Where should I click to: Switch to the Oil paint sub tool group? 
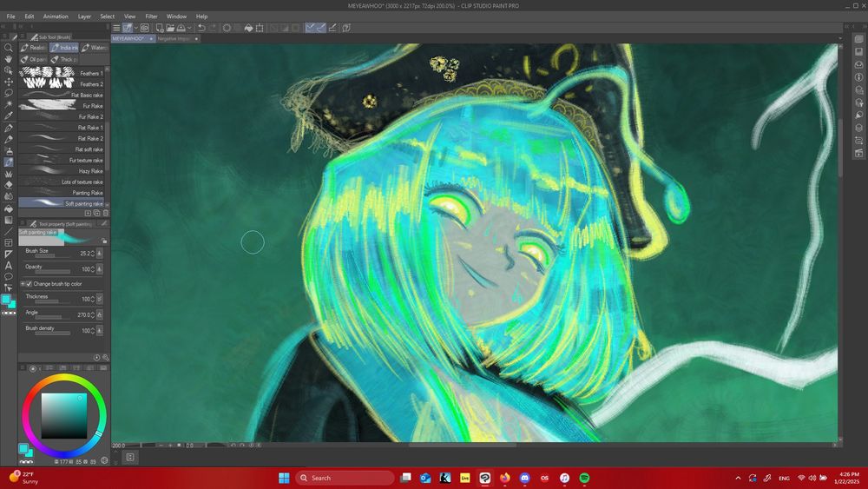[34, 59]
